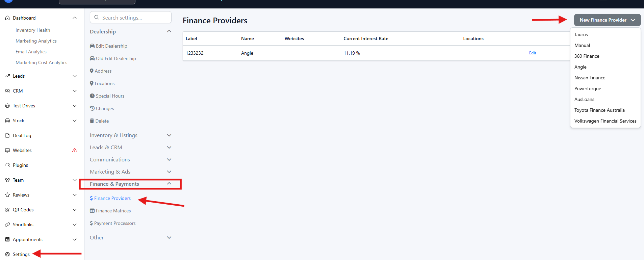
Task: Click the Stock car icon
Action: (x=7, y=121)
